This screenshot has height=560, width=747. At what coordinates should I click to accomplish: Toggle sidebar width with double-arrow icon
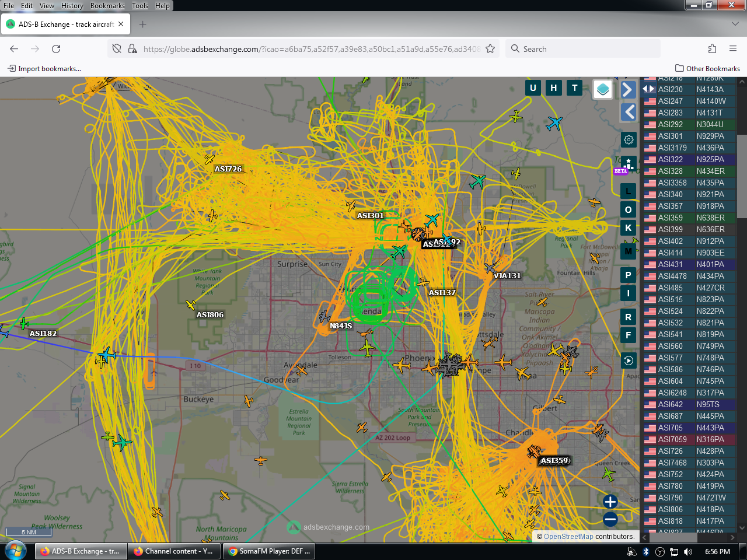(x=648, y=89)
